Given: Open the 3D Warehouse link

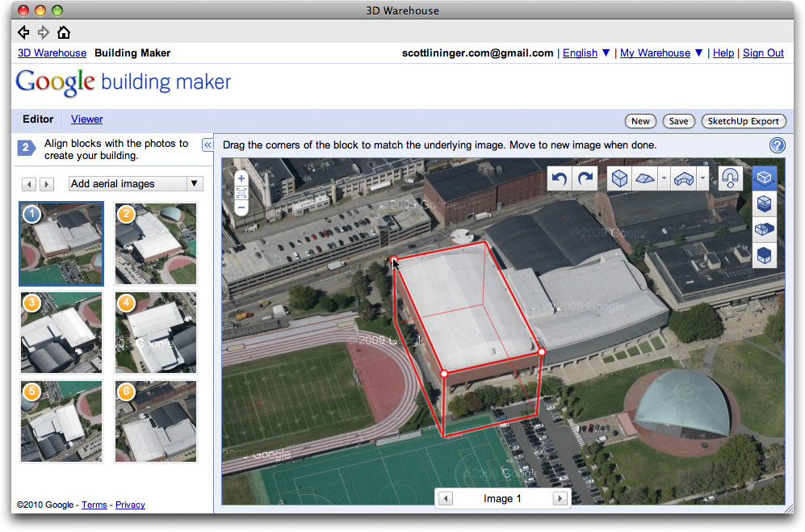Looking at the screenshot, I should point(52,53).
